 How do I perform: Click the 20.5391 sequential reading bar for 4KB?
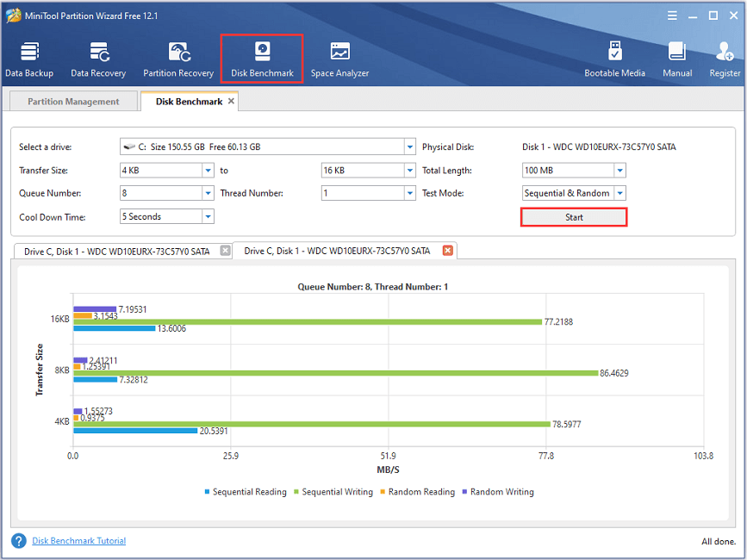[135, 431]
